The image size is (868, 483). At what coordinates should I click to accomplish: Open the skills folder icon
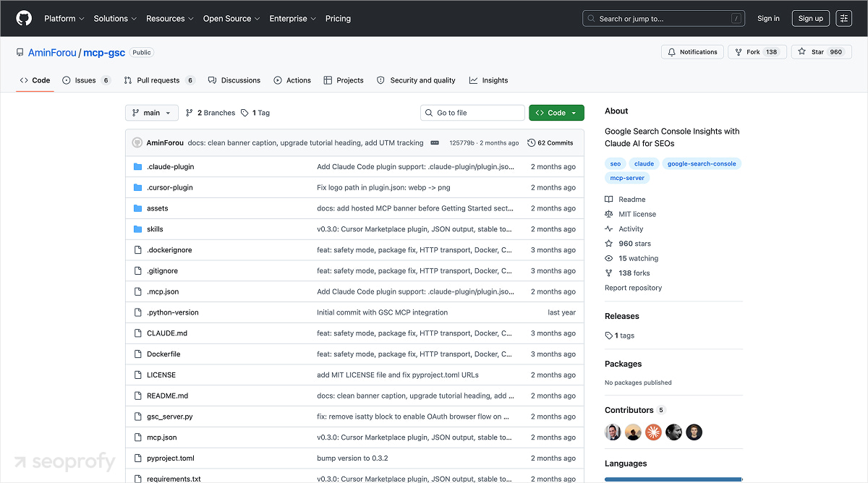tap(138, 229)
